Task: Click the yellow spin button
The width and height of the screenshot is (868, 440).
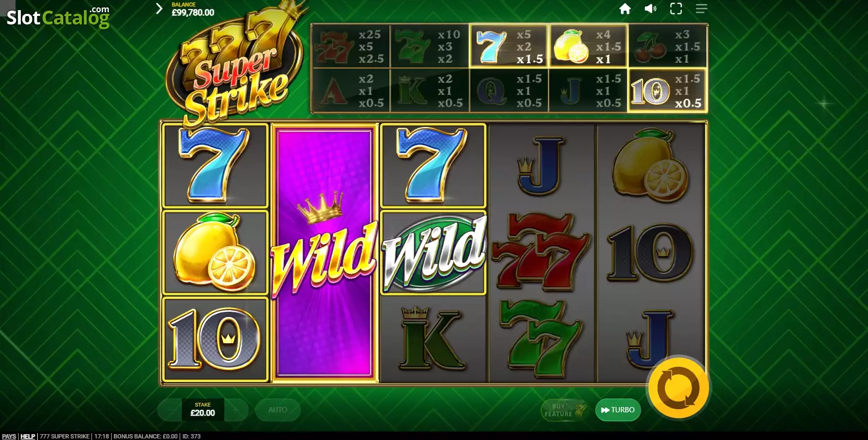Action: click(678, 388)
